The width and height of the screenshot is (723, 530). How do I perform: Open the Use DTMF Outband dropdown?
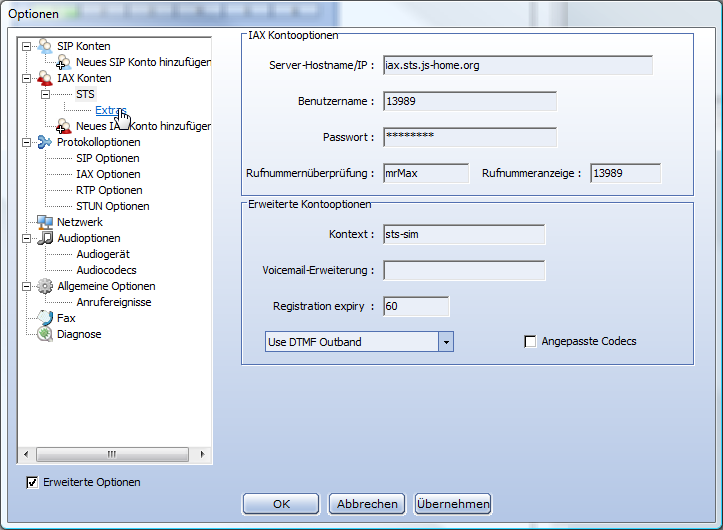click(x=446, y=342)
